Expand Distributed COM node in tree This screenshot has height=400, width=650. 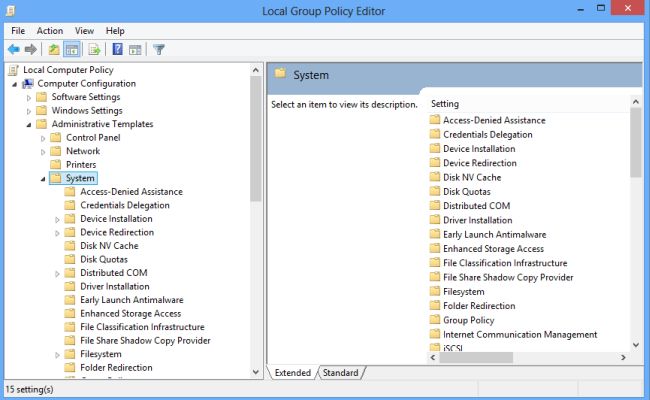pyautogui.click(x=57, y=274)
